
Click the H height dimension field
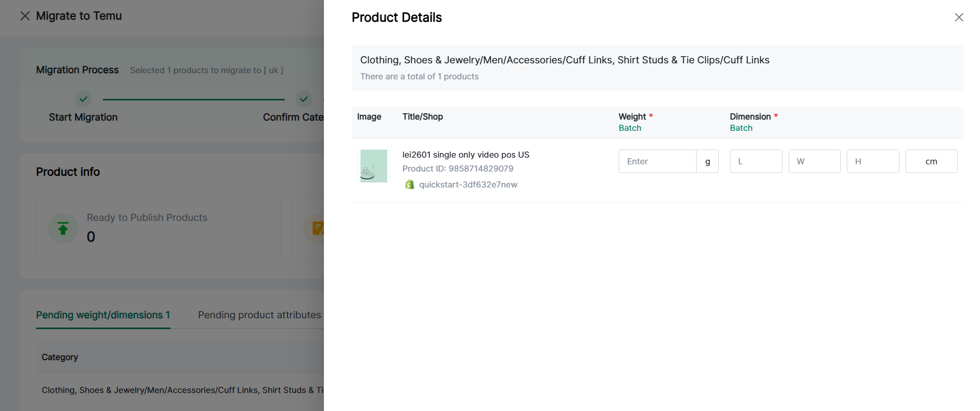pyautogui.click(x=872, y=161)
